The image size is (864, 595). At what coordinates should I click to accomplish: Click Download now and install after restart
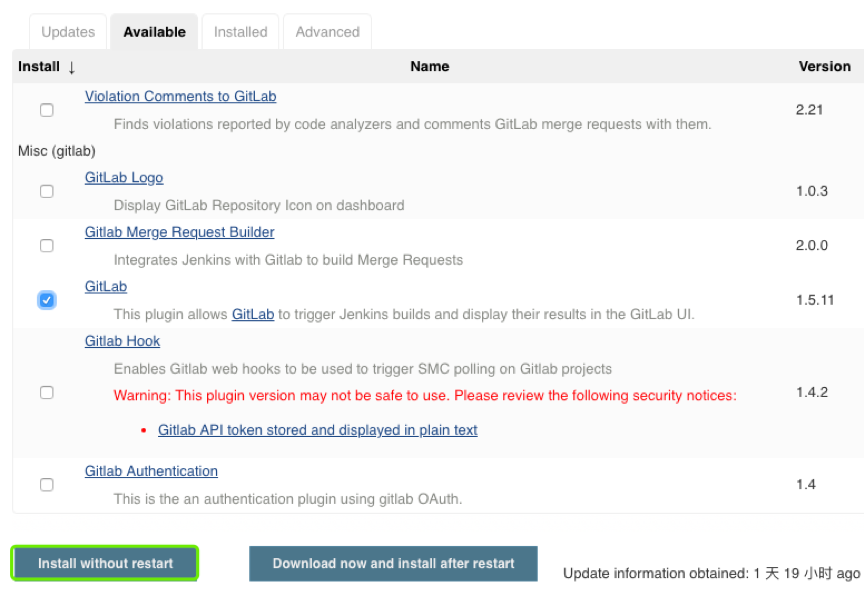click(x=393, y=563)
